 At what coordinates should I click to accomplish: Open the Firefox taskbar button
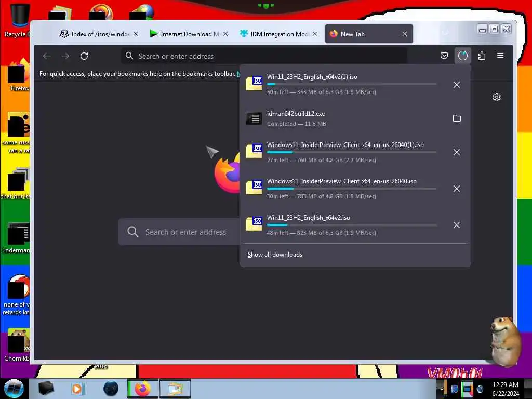coord(143,389)
